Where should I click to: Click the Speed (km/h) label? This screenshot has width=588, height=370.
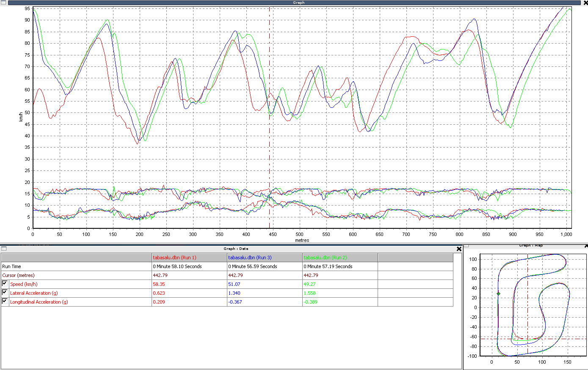point(24,284)
